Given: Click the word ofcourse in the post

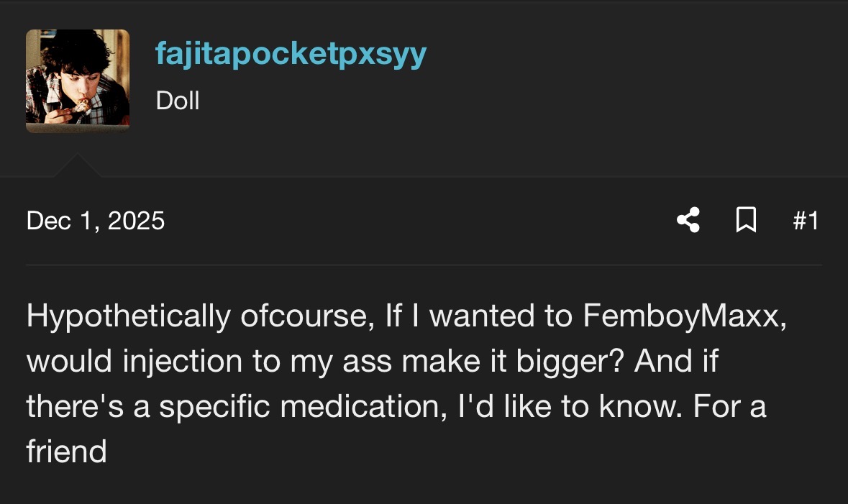Looking at the screenshot, I should click(x=307, y=316).
